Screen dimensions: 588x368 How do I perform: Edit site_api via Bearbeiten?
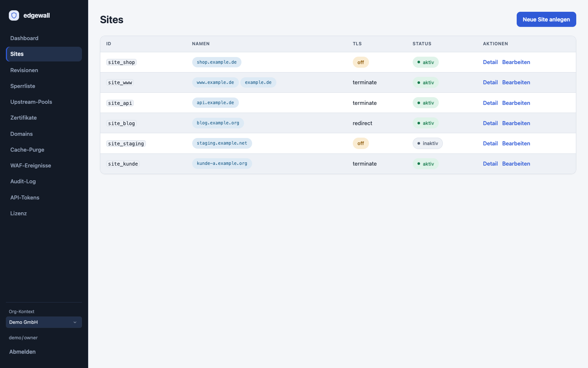(516, 103)
